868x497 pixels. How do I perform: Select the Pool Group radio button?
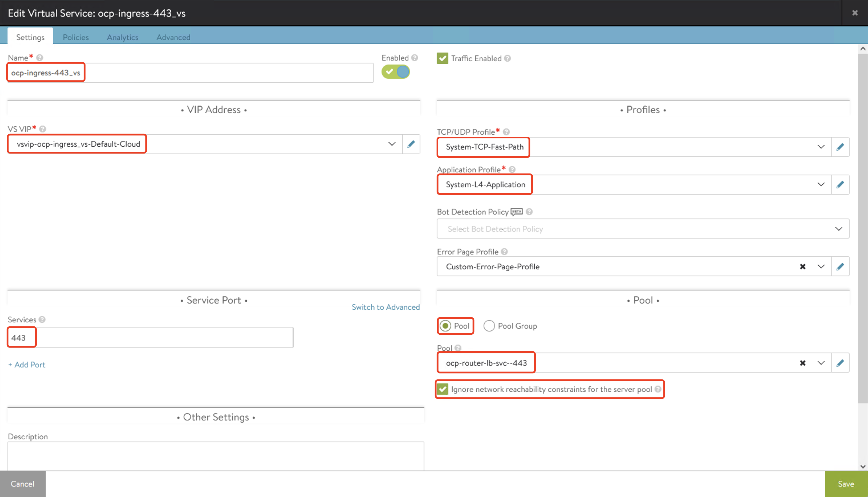[x=489, y=326]
